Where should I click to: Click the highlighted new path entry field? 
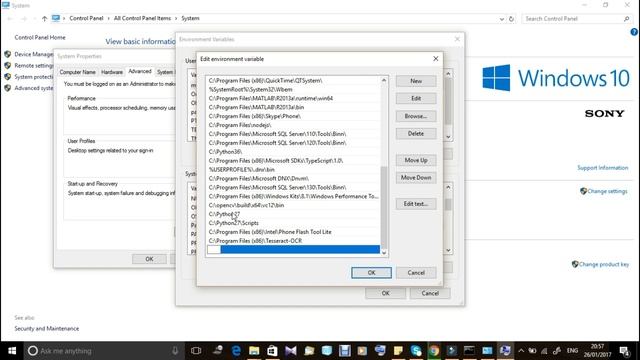point(293,249)
